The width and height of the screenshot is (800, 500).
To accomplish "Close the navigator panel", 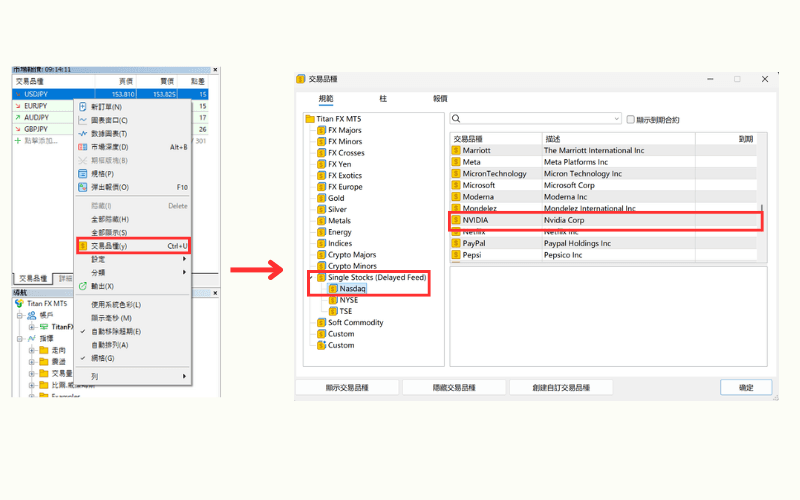I will [x=215, y=293].
